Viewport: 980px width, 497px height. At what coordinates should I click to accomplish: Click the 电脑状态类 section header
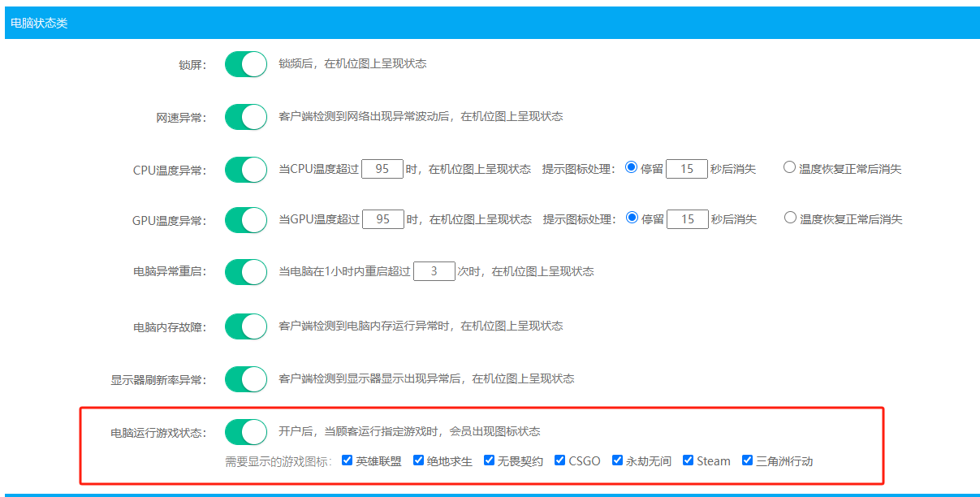(492, 24)
